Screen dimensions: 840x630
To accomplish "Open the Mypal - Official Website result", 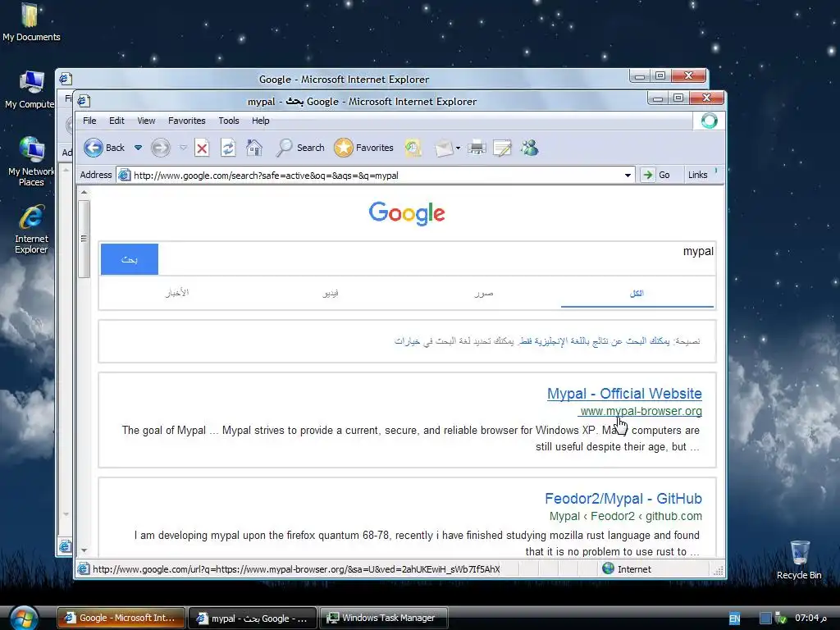I will (x=624, y=393).
